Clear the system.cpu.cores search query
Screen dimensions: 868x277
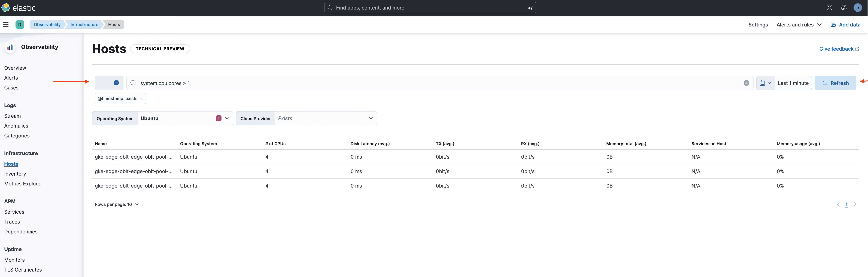pos(747,83)
